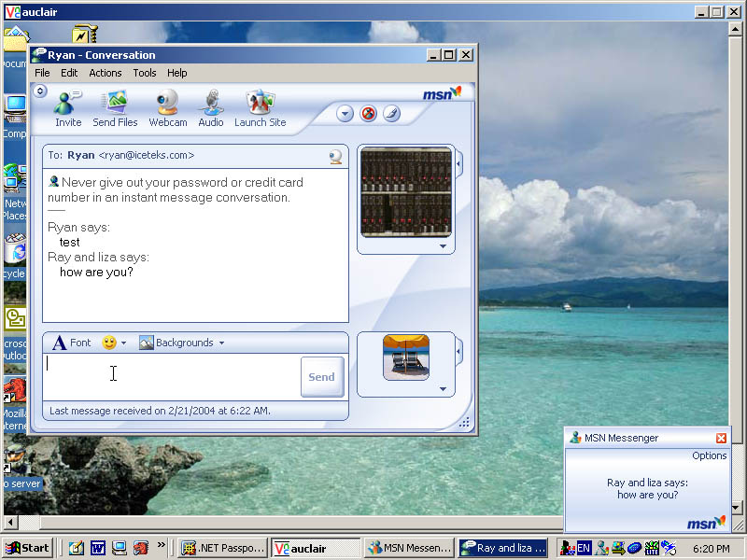Image resolution: width=747 pixels, height=560 pixels.
Task: Open the 'how are you?' notification message
Action: (647, 488)
